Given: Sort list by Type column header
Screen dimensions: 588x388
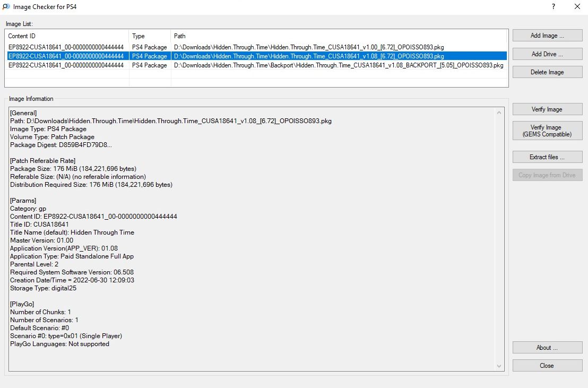Looking at the screenshot, I should 150,36.
